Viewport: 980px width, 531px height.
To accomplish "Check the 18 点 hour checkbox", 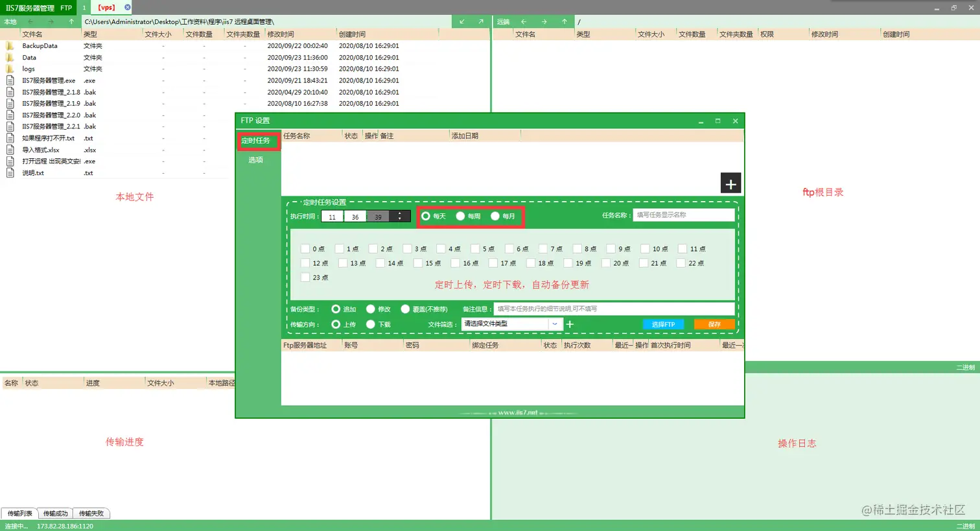I will click(x=531, y=263).
